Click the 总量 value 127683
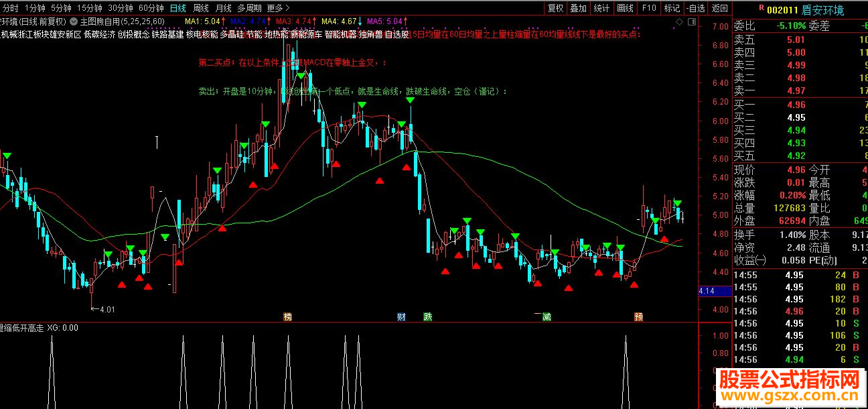Image resolution: width=868 pixels, height=409 pixels. tap(789, 208)
